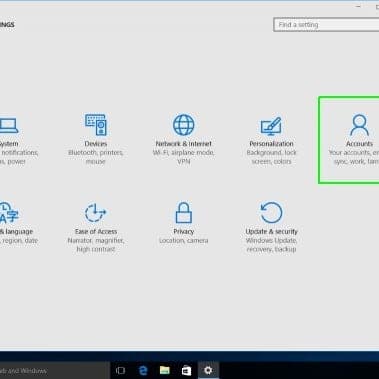The height and width of the screenshot is (379, 379).
Task: Select the Settings gear in taskbar
Action: pos(208,370)
